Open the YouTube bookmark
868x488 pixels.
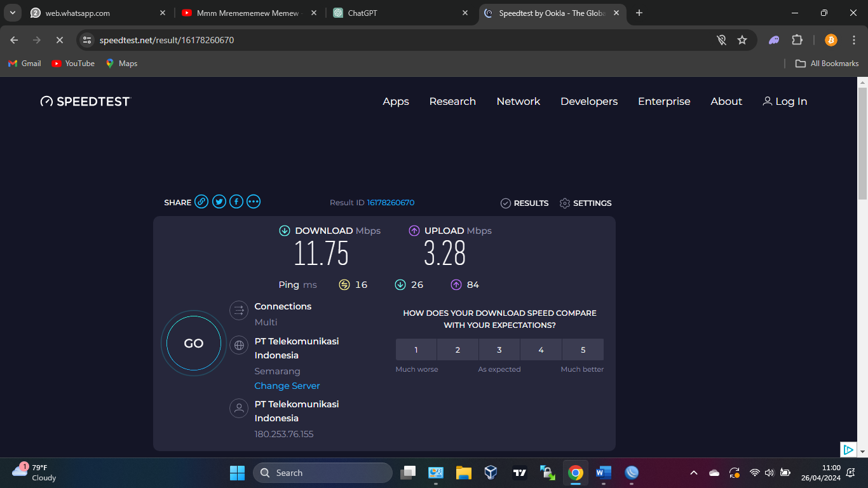73,64
